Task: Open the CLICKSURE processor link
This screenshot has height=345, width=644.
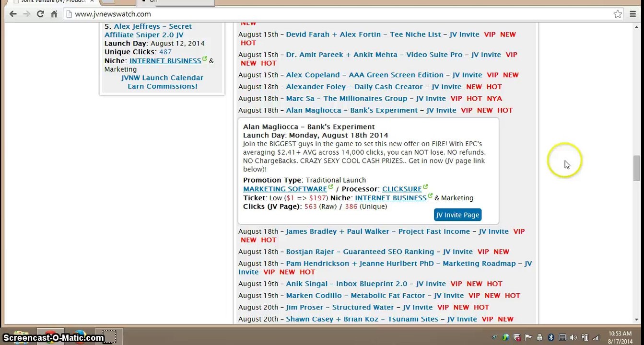Action: tap(402, 189)
